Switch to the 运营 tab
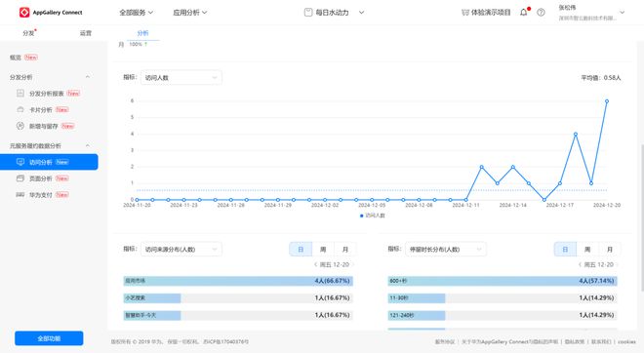Viewport: 644px width, 353px height. click(86, 33)
